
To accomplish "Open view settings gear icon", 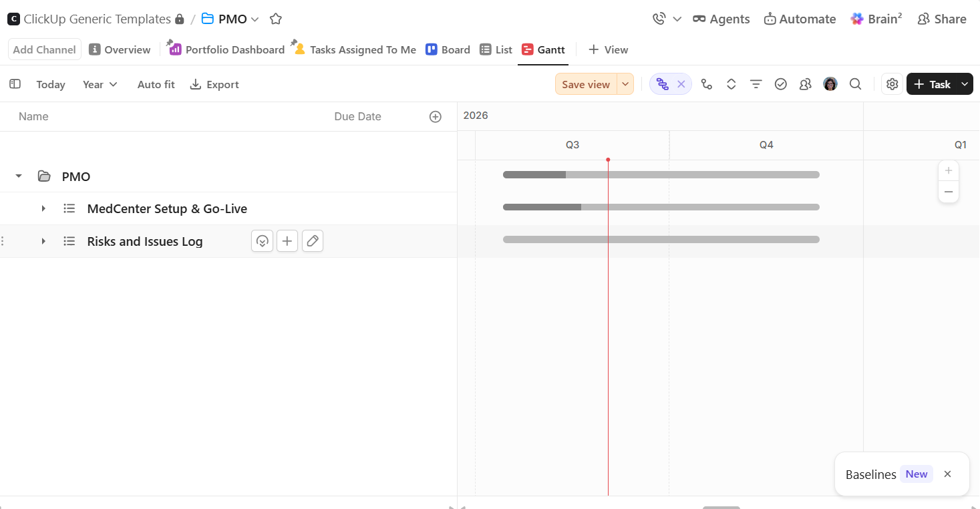I will coord(892,84).
